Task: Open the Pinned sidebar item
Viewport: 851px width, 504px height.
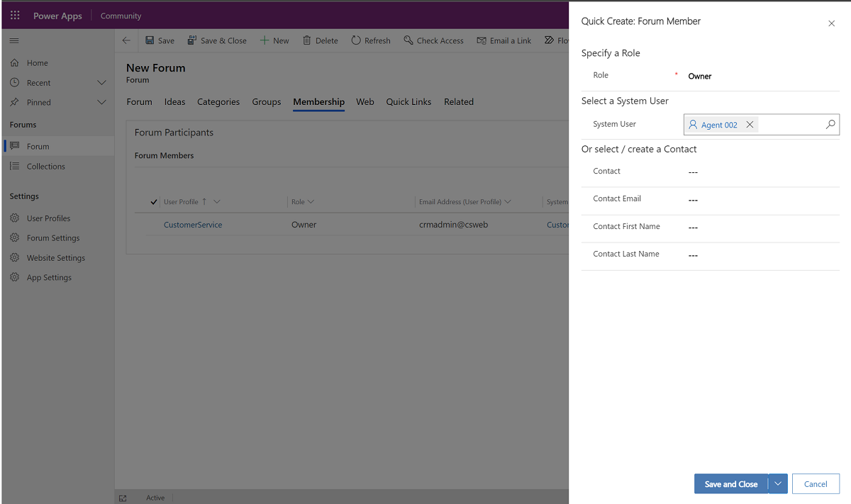Action: pyautogui.click(x=39, y=103)
